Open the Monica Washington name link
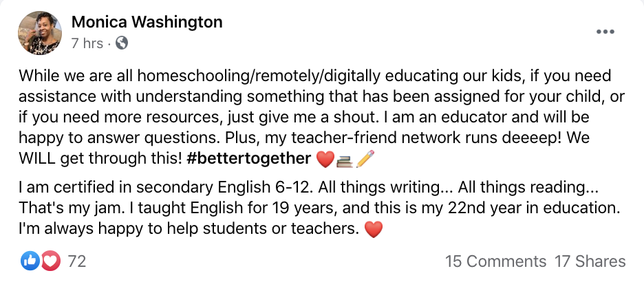Screen dimensions: 644x282 click(147, 22)
